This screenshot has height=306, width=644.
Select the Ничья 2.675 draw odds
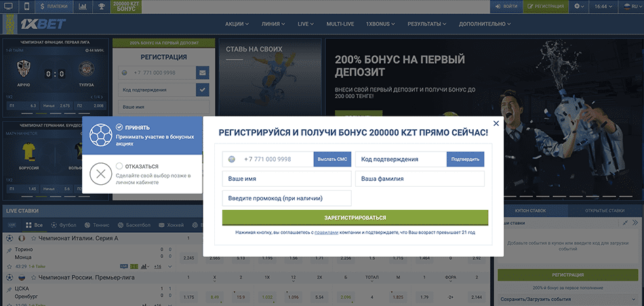pyautogui.click(x=56, y=106)
